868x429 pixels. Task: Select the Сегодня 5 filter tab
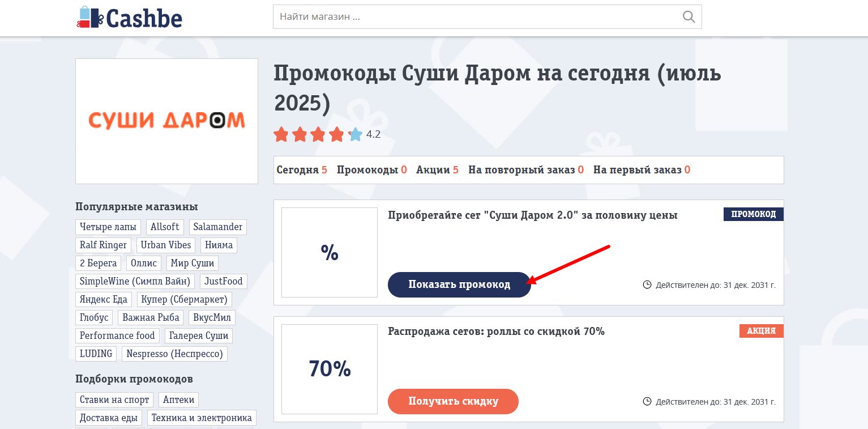pos(302,170)
